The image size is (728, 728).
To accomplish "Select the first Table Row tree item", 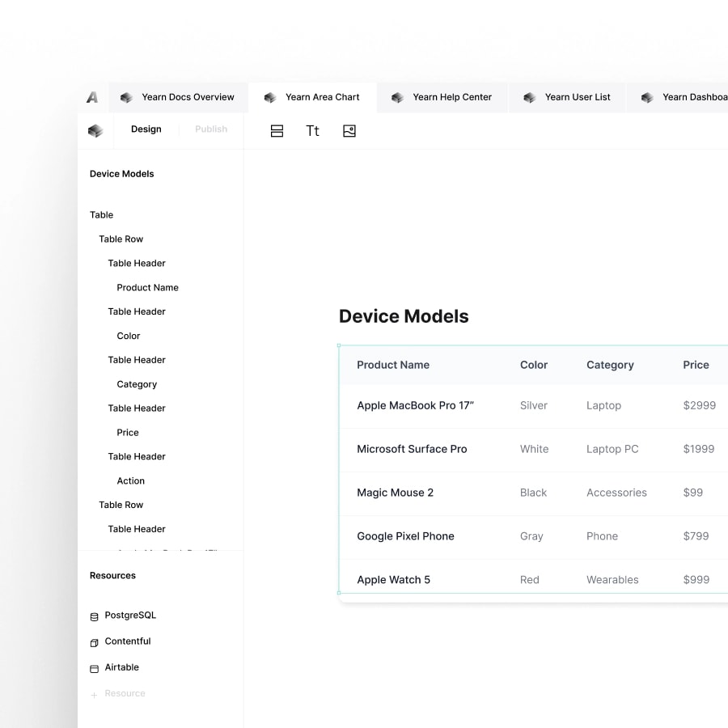I will pyautogui.click(x=121, y=239).
